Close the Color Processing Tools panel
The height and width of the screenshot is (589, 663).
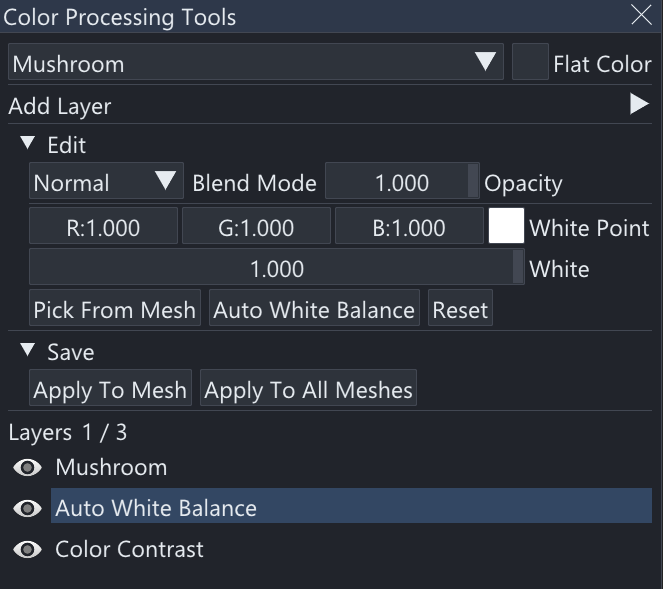(641, 15)
